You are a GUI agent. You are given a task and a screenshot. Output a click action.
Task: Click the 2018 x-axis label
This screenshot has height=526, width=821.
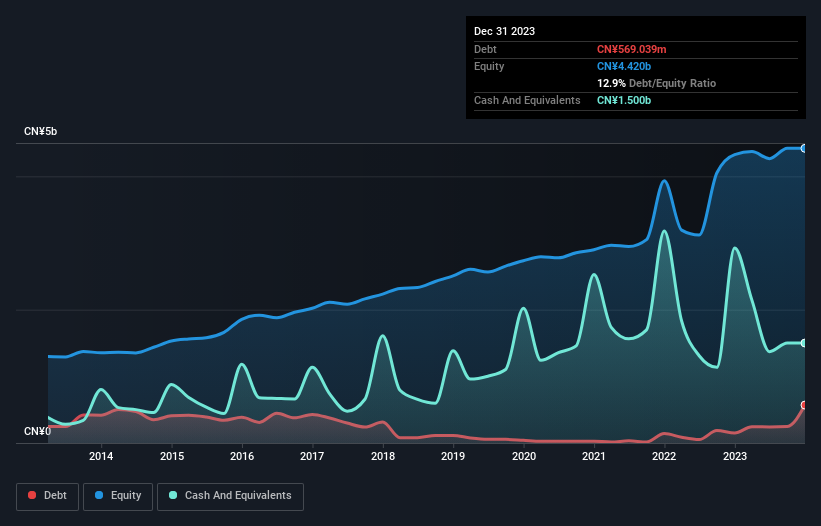pyautogui.click(x=383, y=456)
